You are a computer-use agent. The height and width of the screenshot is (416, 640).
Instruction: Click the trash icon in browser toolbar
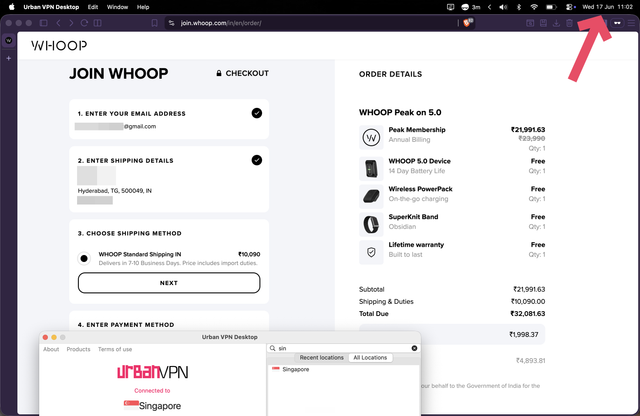(x=569, y=23)
